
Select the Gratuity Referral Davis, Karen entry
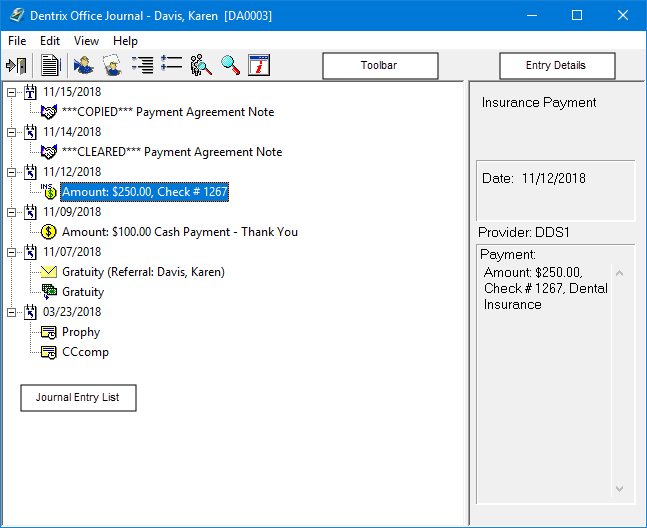(143, 272)
